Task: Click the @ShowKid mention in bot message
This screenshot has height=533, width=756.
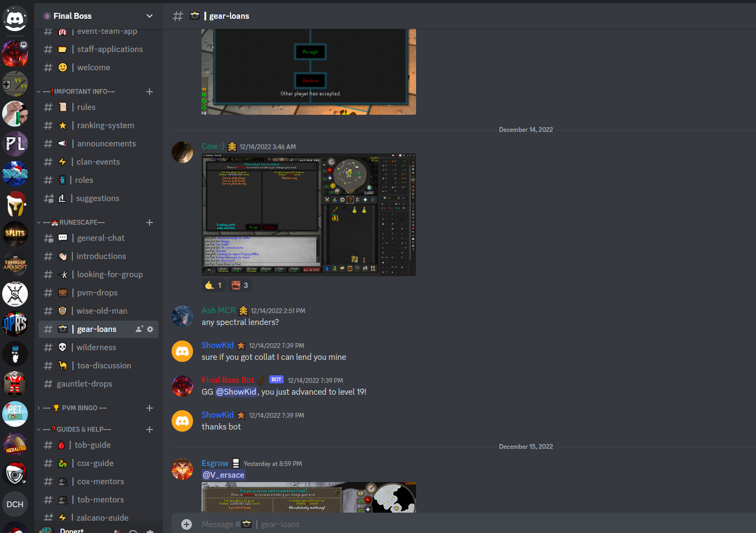Action: pos(236,392)
